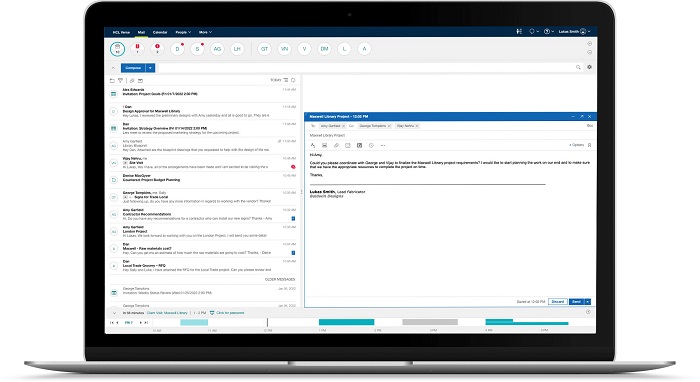The height and width of the screenshot is (382, 700).
Task: Open the Local Trade Grocers RFQ email
Action: point(203,266)
